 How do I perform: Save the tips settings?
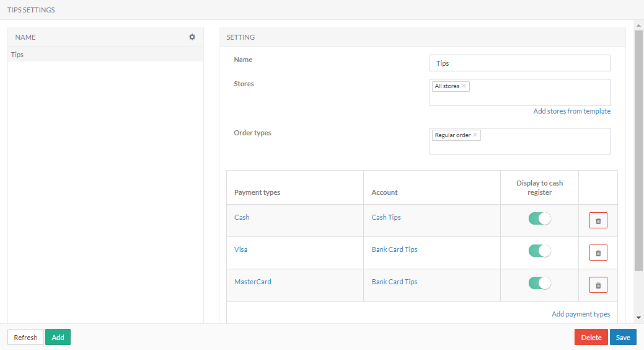623,338
